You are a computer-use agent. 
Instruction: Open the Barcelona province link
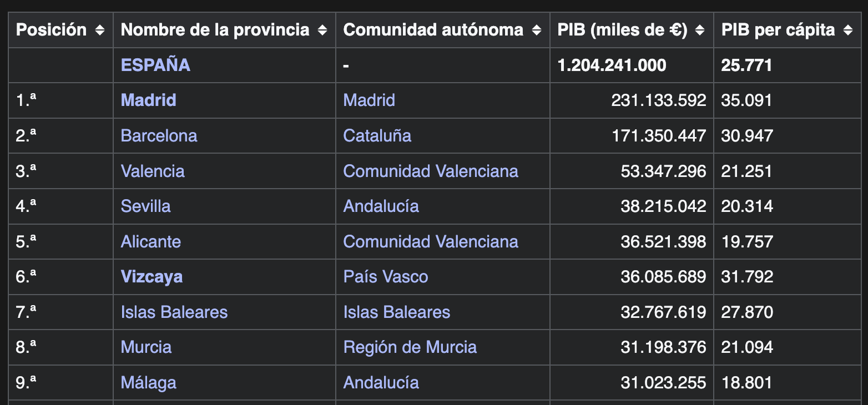(159, 135)
